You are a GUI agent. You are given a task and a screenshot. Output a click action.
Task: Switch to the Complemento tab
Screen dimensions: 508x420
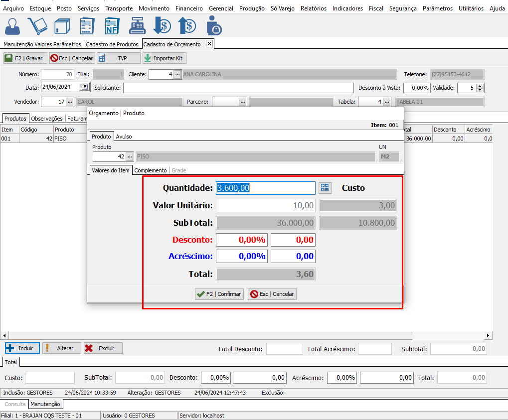pyautogui.click(x=151, y=170)
